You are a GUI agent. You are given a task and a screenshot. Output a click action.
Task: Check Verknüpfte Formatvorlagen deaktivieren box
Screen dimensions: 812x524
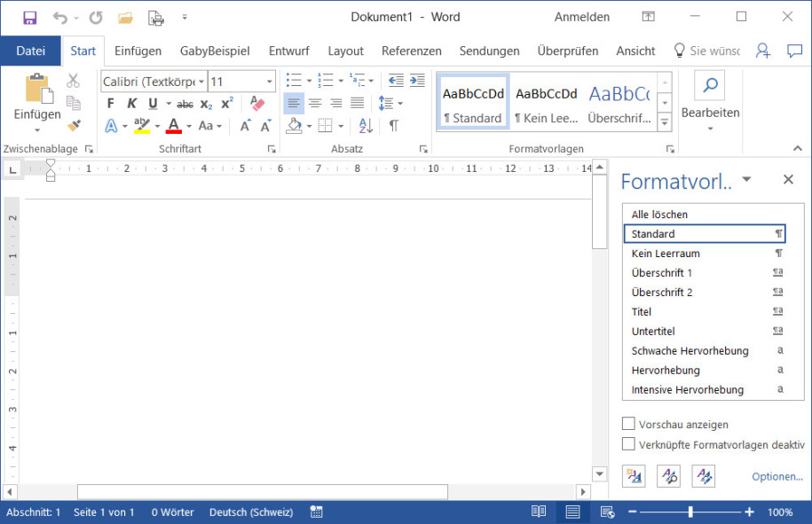[628, 444]
